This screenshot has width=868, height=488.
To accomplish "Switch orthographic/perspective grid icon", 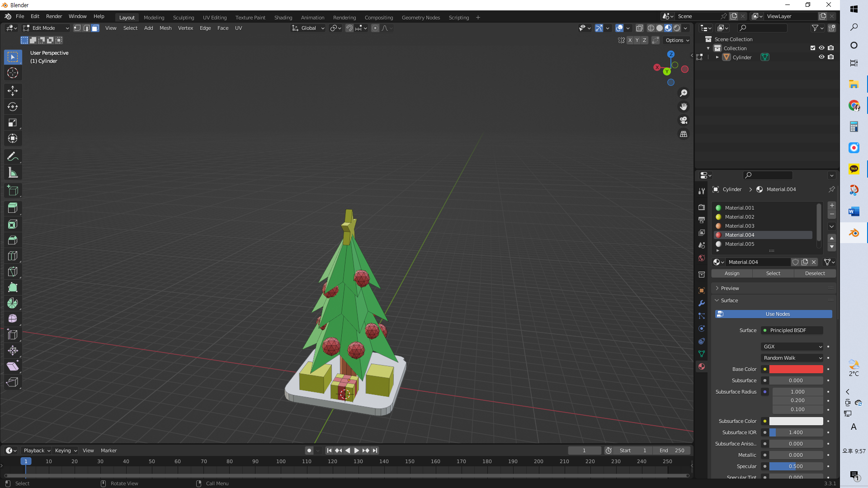I will tap(684, 134).
